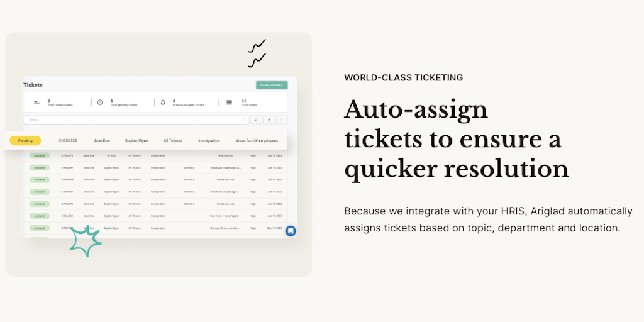Open the filter options icon button
The width and height of the screenshot is (644, 322).
(x=256, y=120)
